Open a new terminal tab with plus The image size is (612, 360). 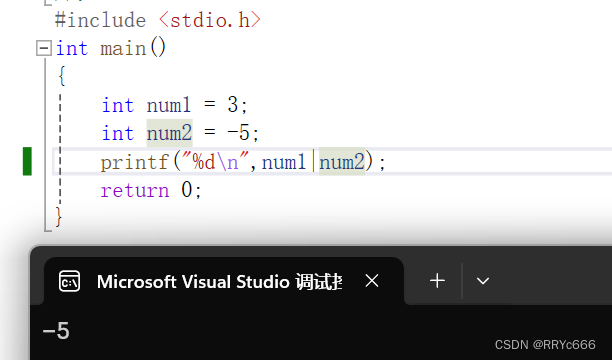[x=437, y=281]
